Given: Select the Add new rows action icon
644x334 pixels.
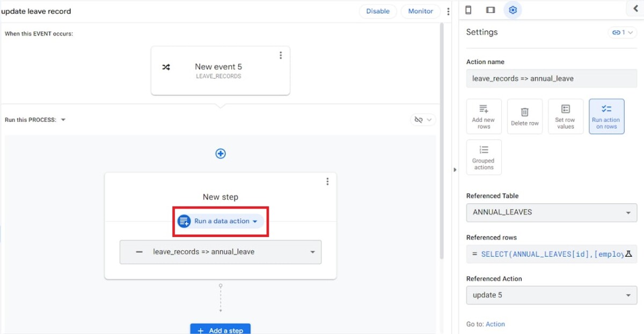Looking at the screenshot, I should pyautogui.click(x=484, y=116).
